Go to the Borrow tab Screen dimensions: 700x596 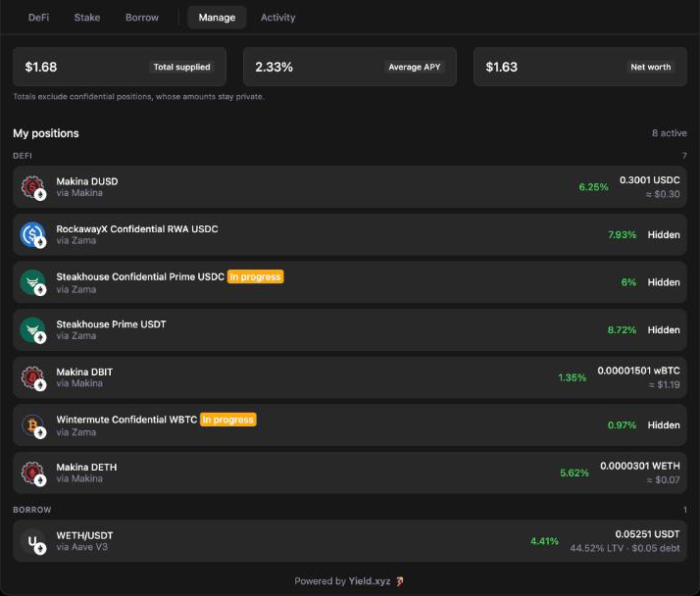(142, 18)
